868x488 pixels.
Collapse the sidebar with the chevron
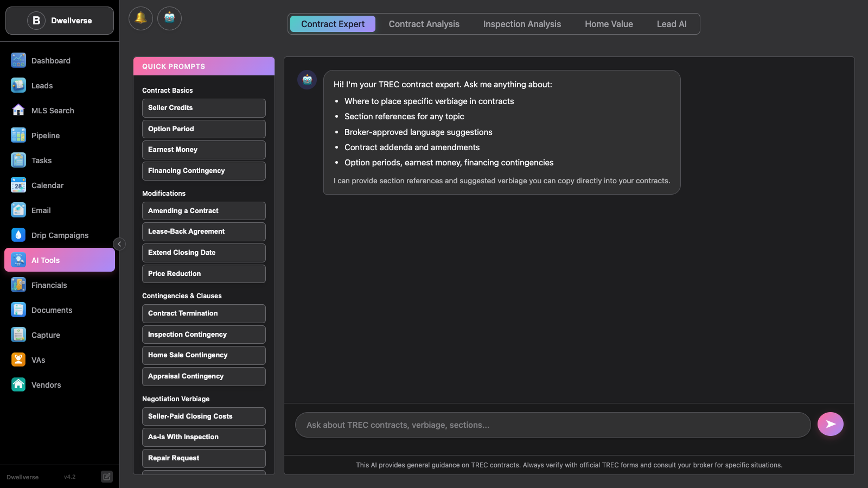point(119,244)
